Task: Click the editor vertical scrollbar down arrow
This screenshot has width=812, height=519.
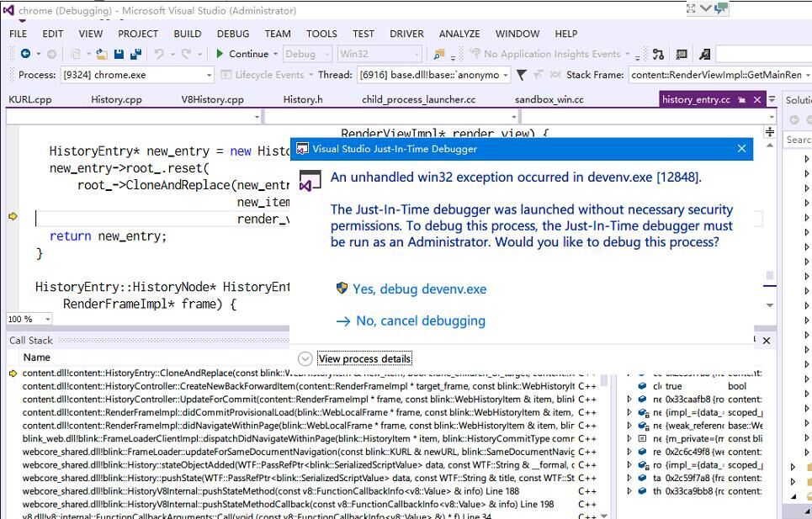Action: pyautogui.click(x=770, y=305)
